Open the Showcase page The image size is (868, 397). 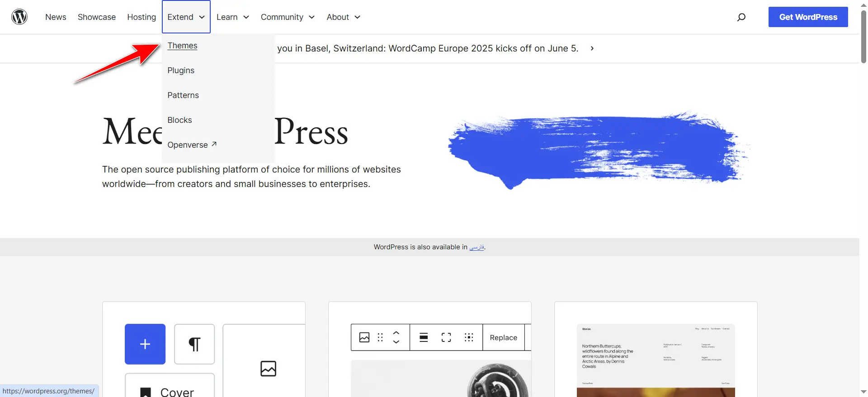pos(97,17)
